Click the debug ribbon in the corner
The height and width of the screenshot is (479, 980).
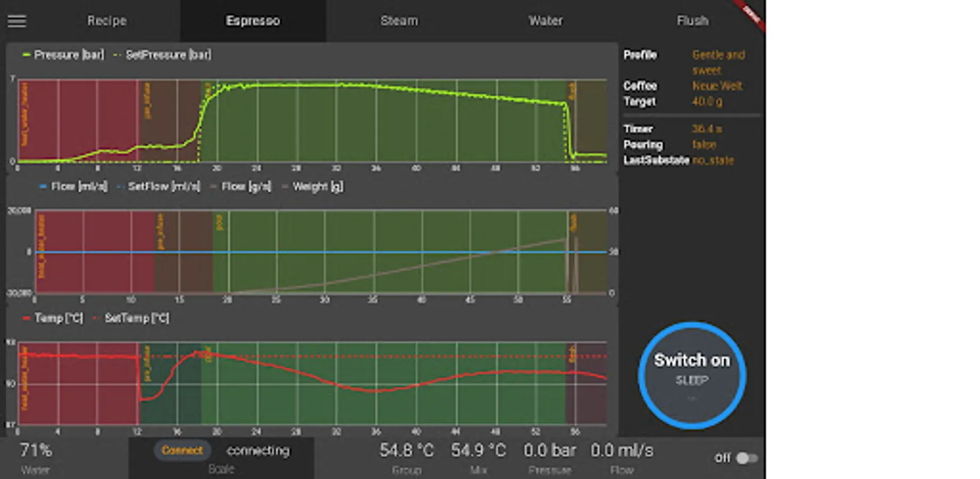pyautogui.click(x=750, y=14)
